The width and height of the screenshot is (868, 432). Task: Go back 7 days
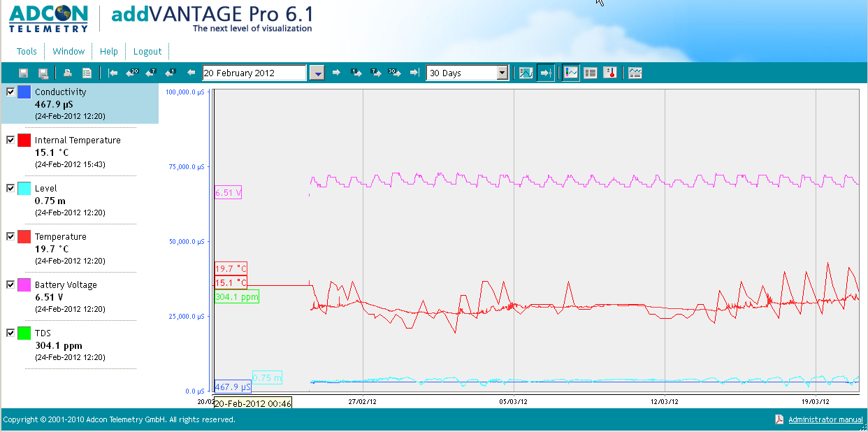pos(150,73)
